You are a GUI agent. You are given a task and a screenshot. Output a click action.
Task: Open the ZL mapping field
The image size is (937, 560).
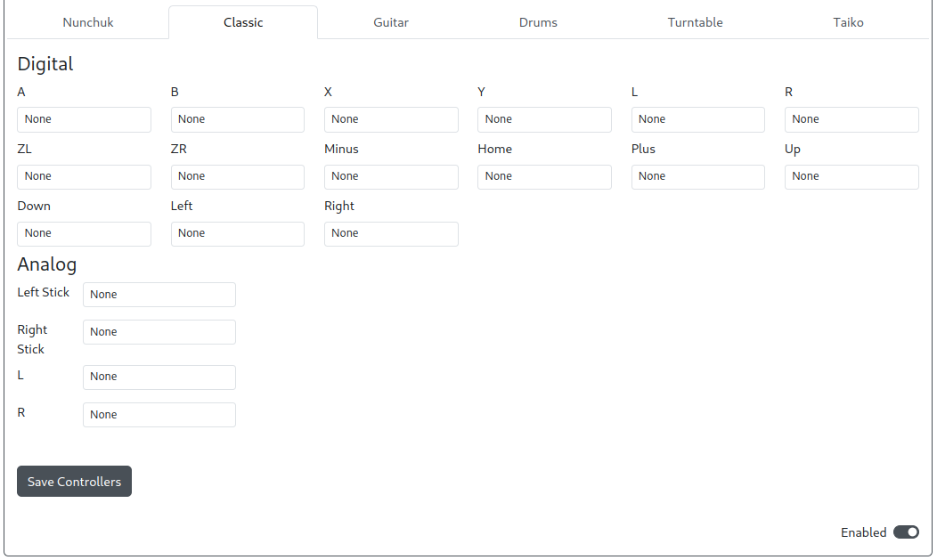[x=85, y=176]
